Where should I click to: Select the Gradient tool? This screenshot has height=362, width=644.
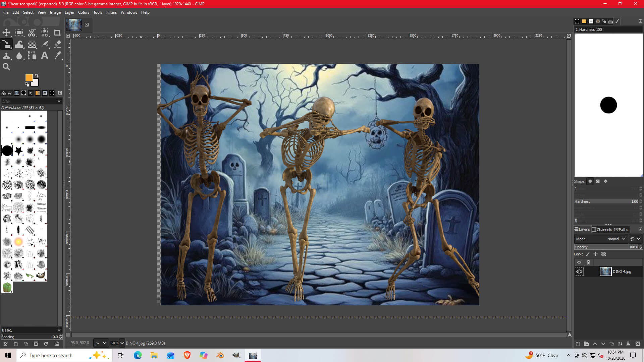coord(32,44)
